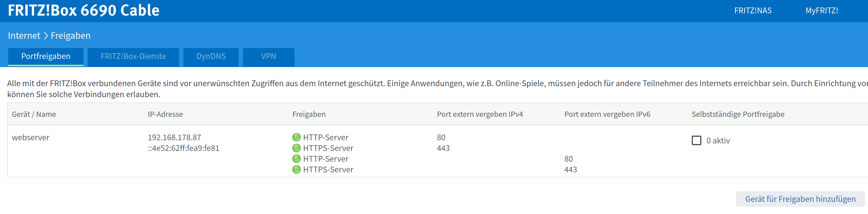Screen dimensions: 868x214
Task: Enable the Selbstständige Portfreigabe checkbox for webserver
Action: (x=696, y=141)
